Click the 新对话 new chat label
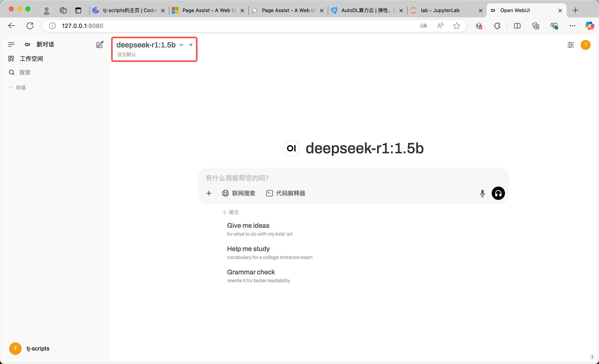 pos(45,45)
